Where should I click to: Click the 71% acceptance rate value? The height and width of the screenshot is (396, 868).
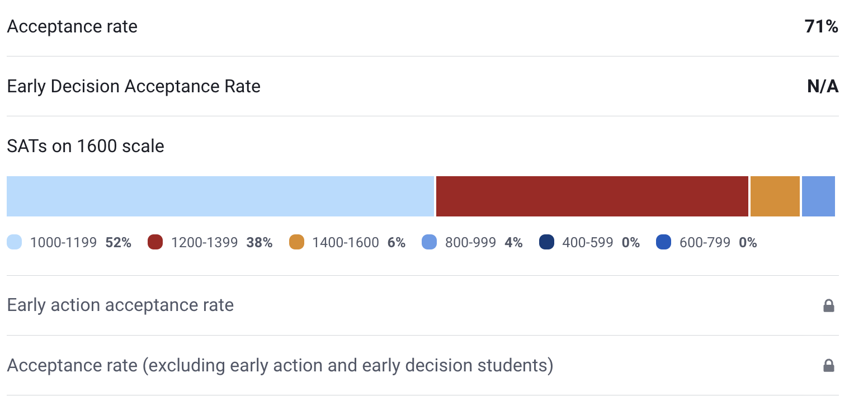click(x=821, y=26)
